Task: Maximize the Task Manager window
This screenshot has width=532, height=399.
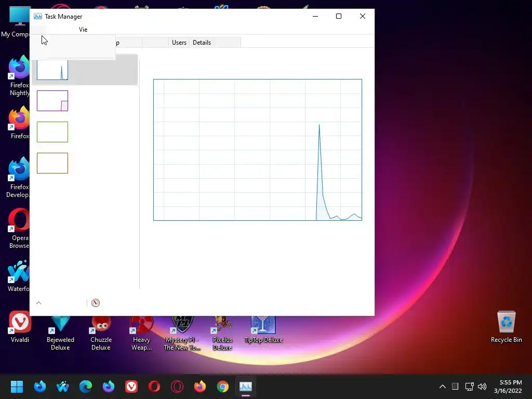Action: (339, 16)
